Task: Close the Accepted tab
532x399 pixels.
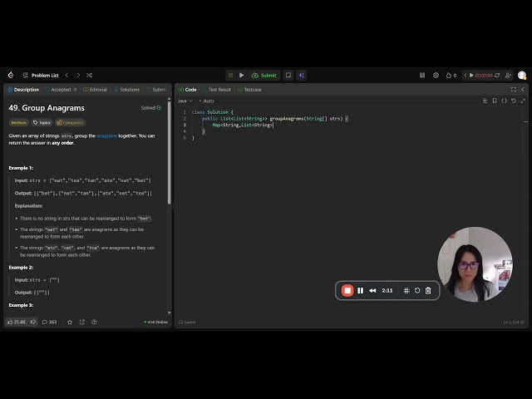Action: [76, 90]
